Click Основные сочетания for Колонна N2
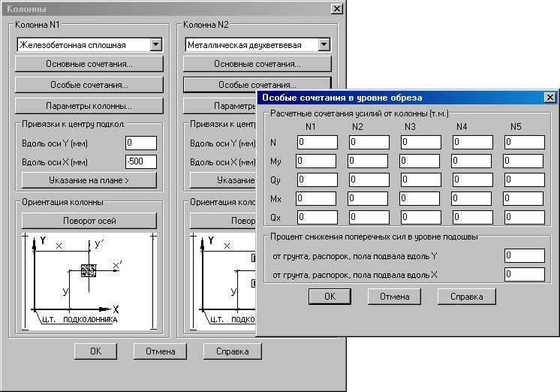Image resolution: width=560 pixels, height=392 pixels. click(x=257, y=64)
